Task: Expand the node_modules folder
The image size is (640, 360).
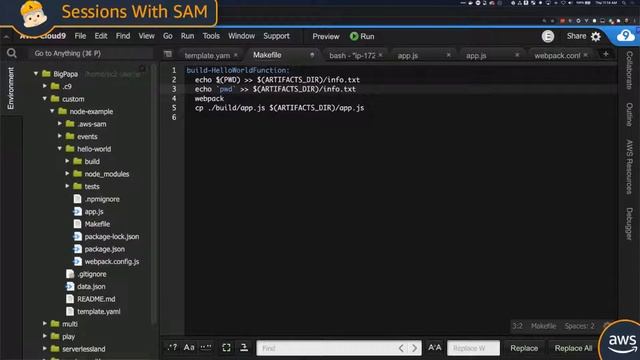Action: [67, 173]
